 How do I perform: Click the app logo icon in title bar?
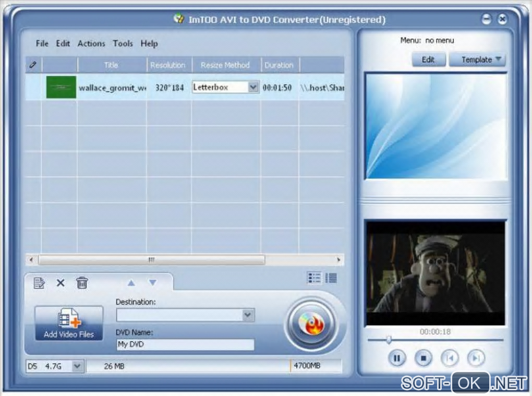point(178,18)
